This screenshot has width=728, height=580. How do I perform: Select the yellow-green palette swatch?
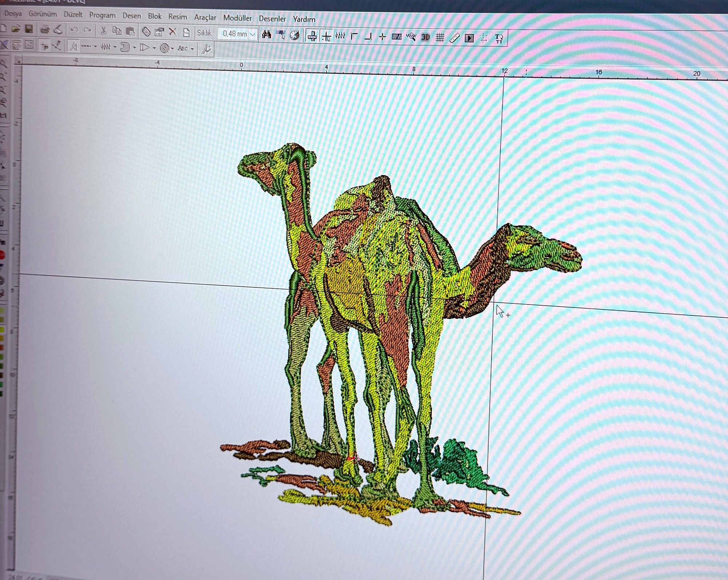click(2, 330)
